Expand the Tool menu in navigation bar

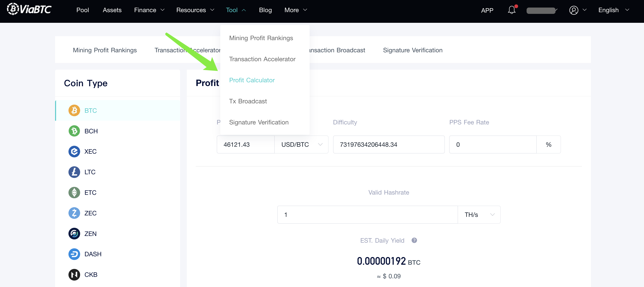[236, 10]
